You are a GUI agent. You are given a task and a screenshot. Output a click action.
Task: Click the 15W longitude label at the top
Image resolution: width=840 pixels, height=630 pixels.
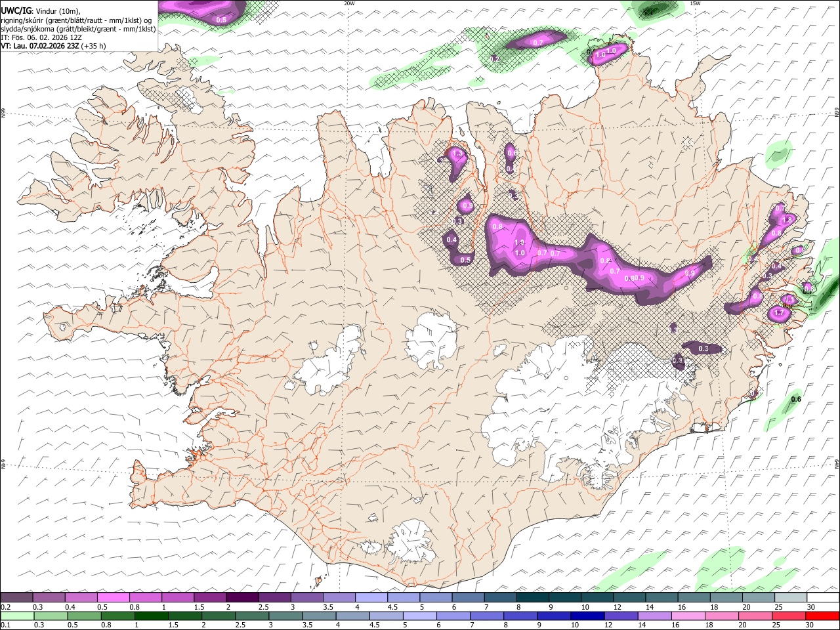click(x=696, y=3)
